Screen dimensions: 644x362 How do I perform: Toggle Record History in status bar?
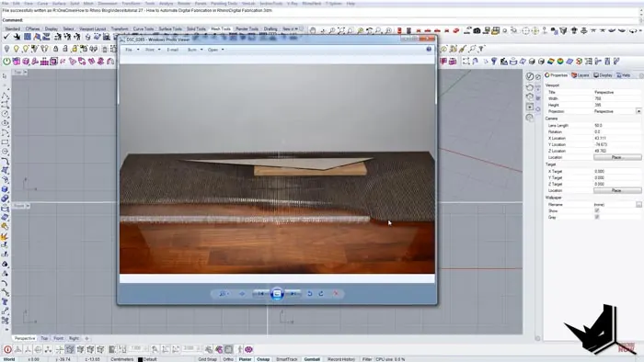click(x=341, y=359)
